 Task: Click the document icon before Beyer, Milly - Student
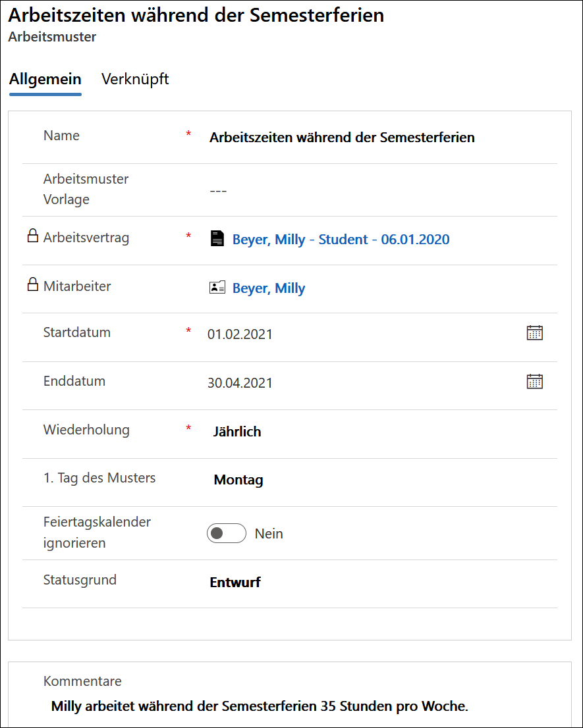(217, 238)
